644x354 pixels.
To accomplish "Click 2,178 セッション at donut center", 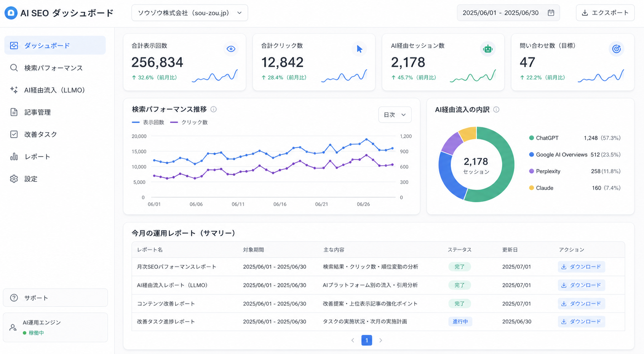I will pyautogui.click(x=476, y=166).
